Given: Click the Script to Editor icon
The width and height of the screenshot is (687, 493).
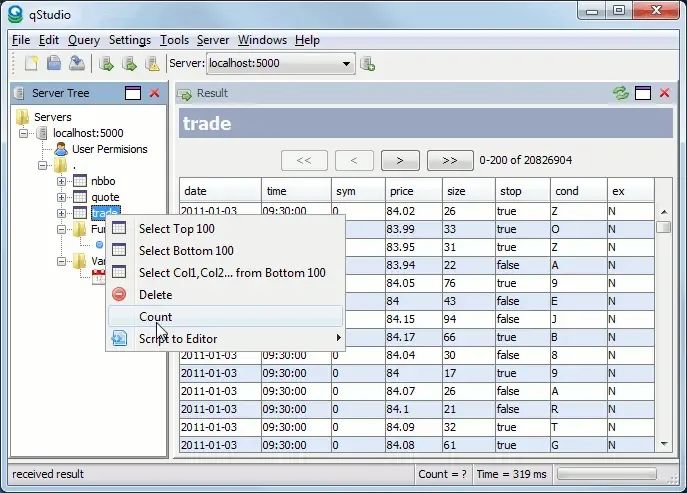Looking at the screenshot, I should click(x=119, y=338).
